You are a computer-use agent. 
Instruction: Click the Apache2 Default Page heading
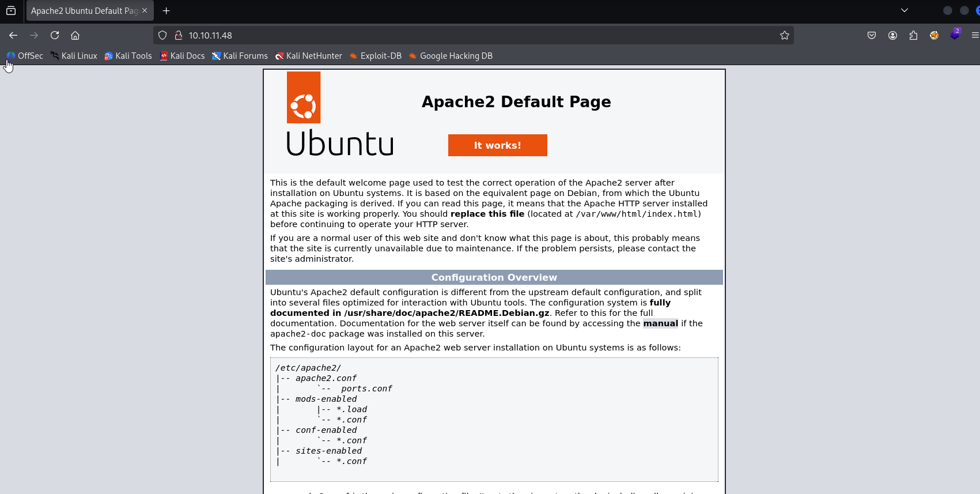[x=516, y=101]
